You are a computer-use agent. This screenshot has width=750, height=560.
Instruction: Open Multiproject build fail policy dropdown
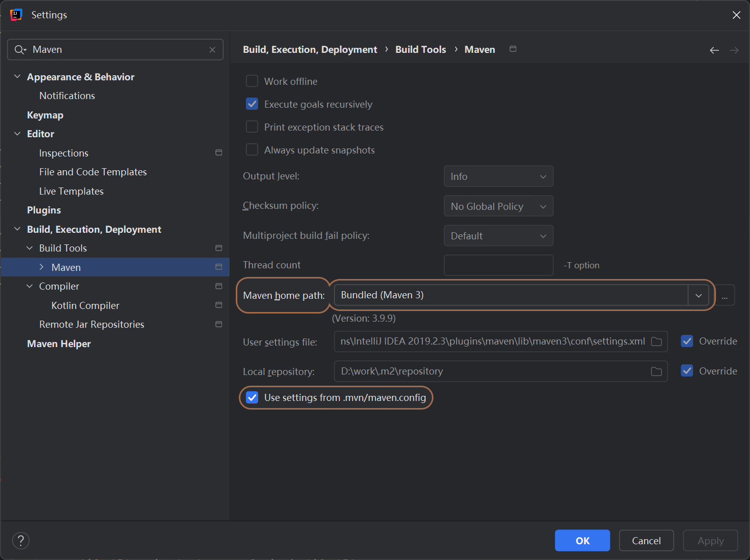tap(498, 236)
